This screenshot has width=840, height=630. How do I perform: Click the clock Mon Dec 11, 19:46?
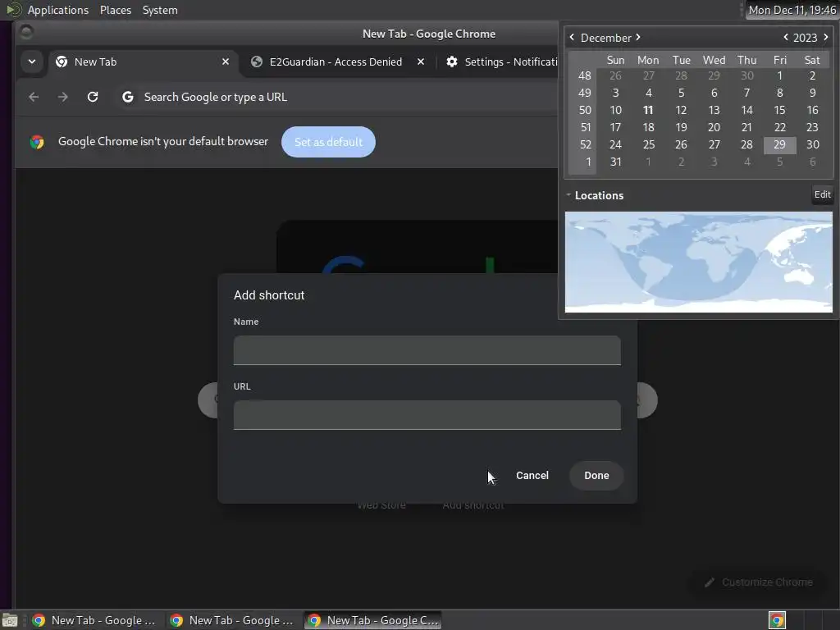[792, 10]
